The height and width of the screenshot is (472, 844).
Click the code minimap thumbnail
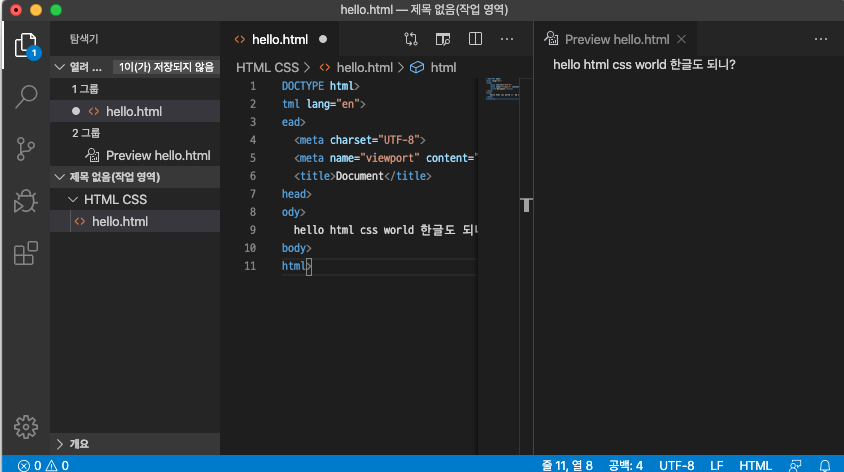(502, 89)
